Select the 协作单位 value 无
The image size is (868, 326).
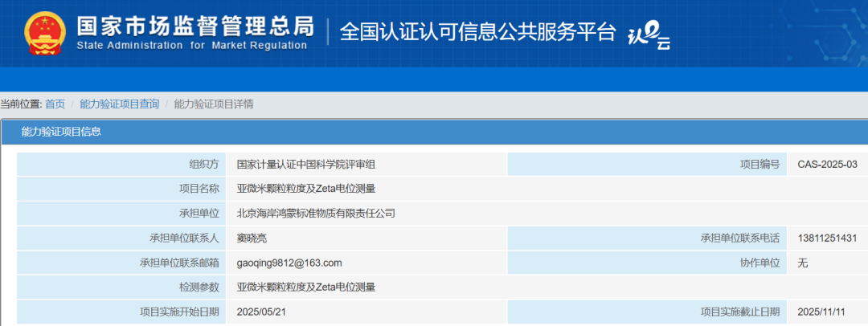[803, 263]
